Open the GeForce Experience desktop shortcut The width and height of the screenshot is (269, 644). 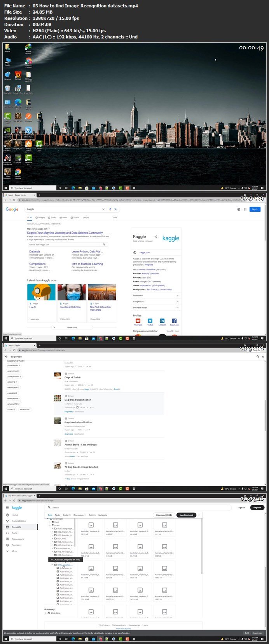pos(7,131)
